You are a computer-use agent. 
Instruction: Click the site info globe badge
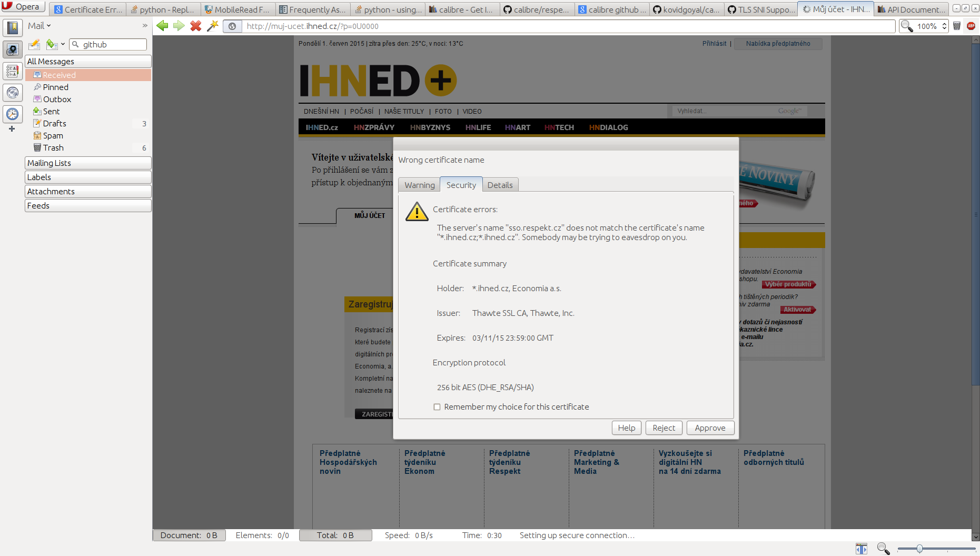click(x=232, y=26)
